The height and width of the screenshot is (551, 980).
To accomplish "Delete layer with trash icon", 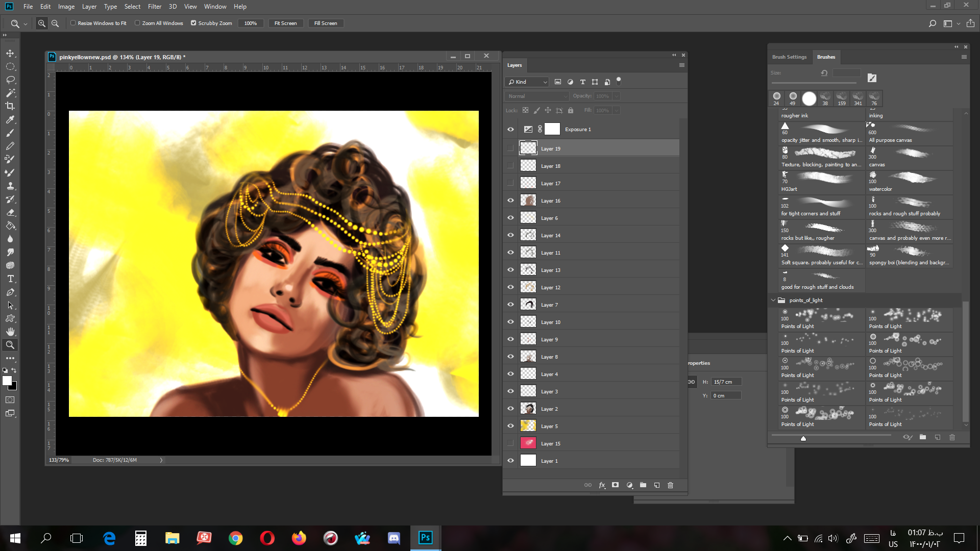I will 671,485.
